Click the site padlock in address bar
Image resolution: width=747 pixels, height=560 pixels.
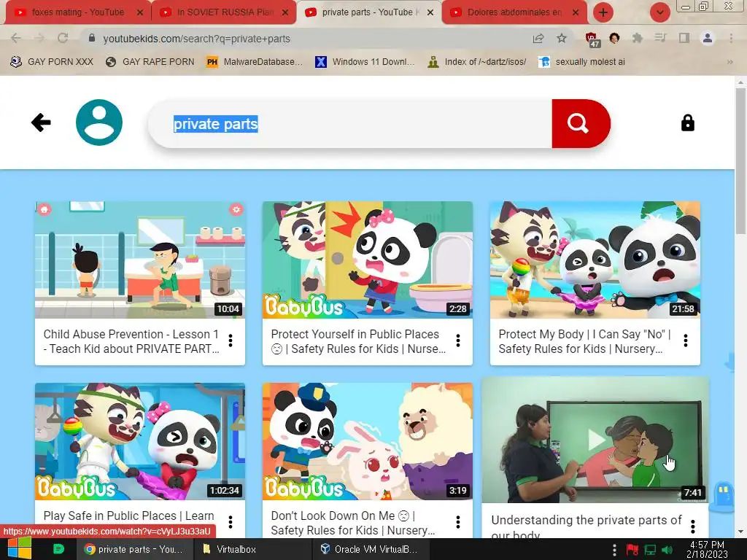click(92, 38)
